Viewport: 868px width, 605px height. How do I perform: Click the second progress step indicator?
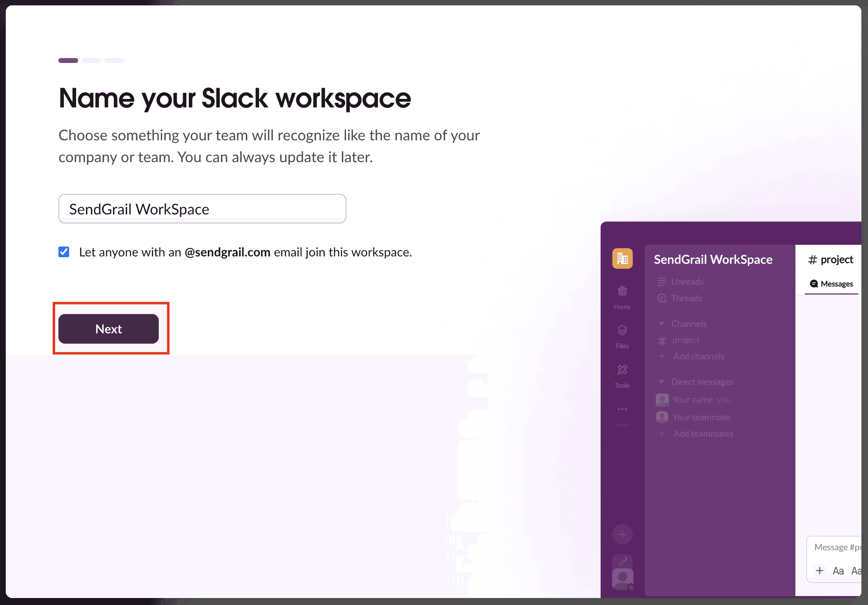[x=91, y=60]
